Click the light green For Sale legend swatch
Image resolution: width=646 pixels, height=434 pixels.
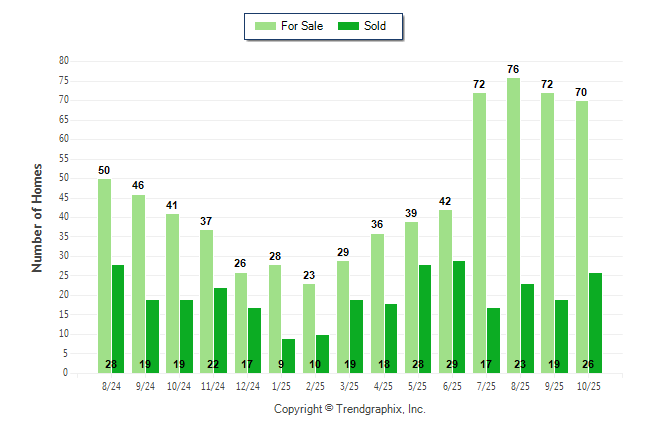[x=266, y=26]
